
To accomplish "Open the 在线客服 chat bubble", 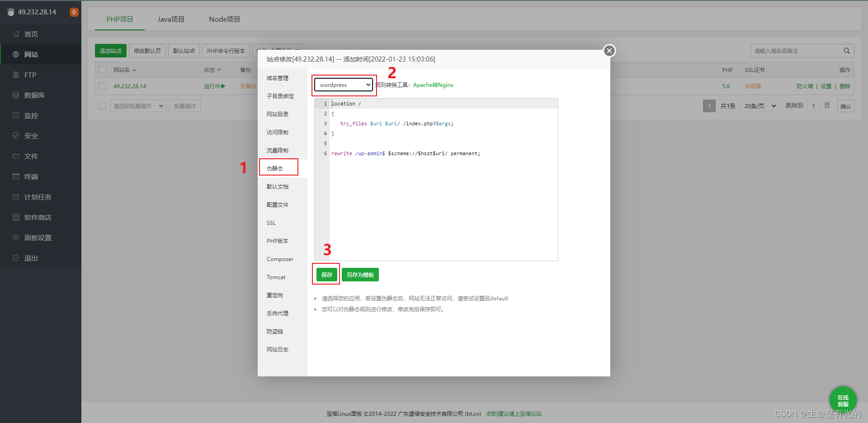I will pos(843,400).
